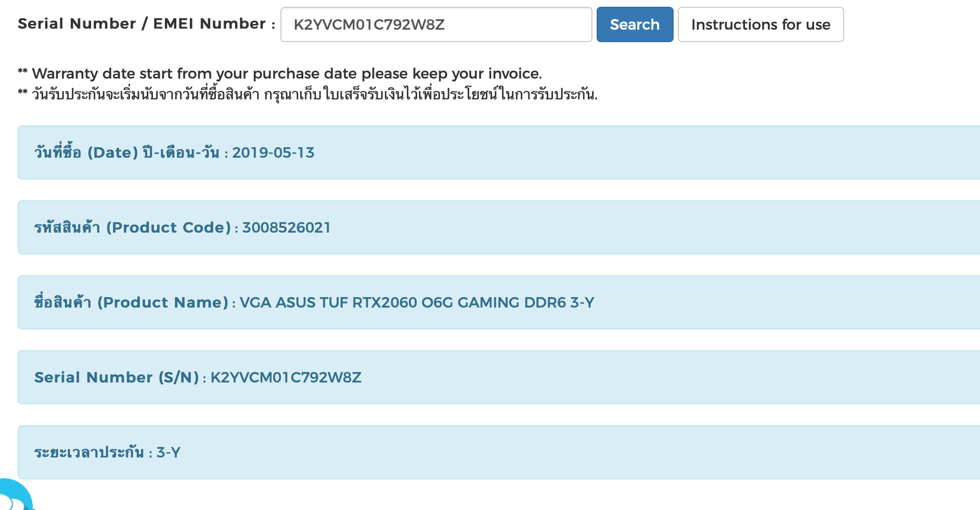Click the product code value 3008526021
The image size is (980, 510).
(x=286, y=227)
